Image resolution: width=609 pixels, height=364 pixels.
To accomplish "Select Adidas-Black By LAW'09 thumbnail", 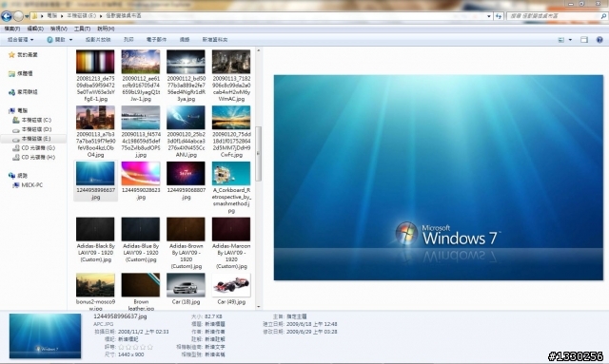I will [95, 229].
